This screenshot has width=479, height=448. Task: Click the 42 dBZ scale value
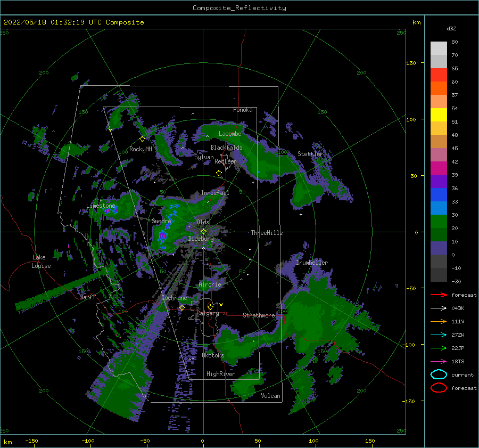tap(455, 161)
